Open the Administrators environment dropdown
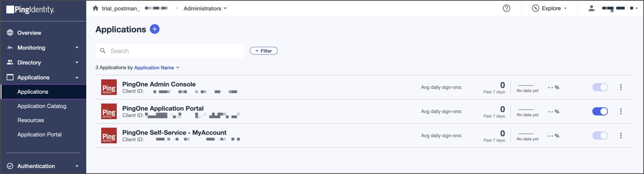The height and width of the screenshot is (174, 644). pyautogui.click(x=205, y=8)
